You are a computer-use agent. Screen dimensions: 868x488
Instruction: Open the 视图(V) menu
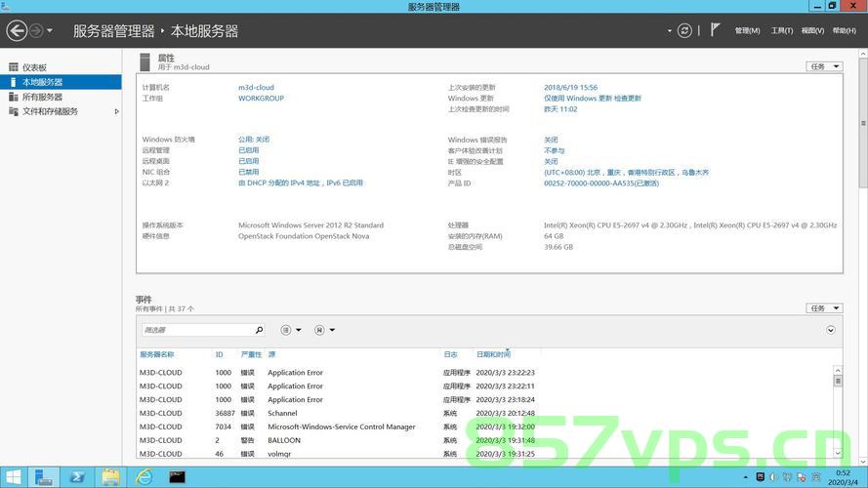(x=812, y=30)
